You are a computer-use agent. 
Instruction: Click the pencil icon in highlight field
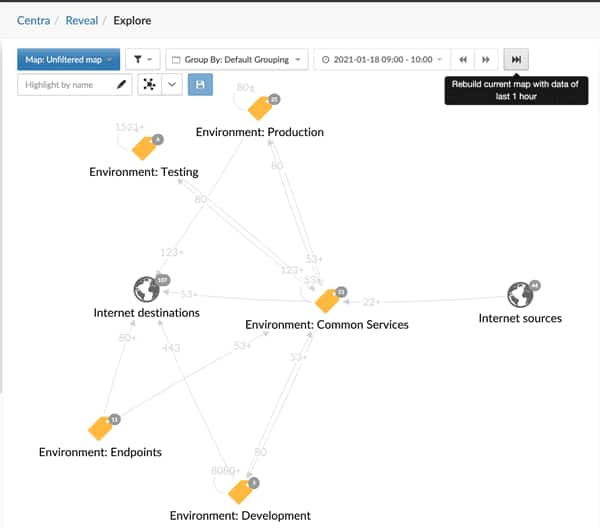122,85
